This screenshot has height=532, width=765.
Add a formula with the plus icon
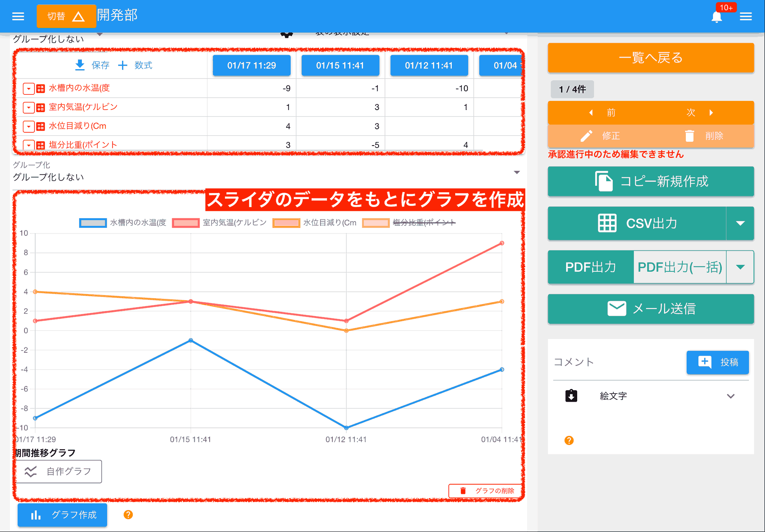pos(122,65)
